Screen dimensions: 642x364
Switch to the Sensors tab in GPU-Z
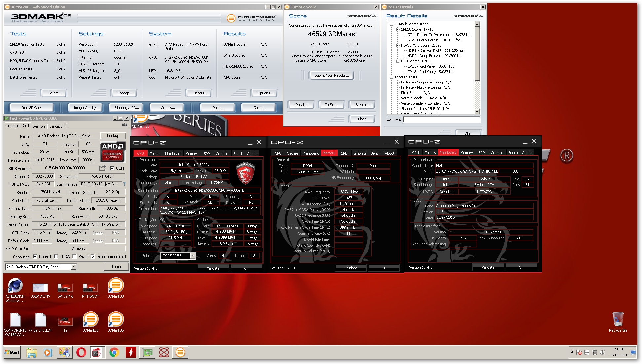[x=39, y=126]
